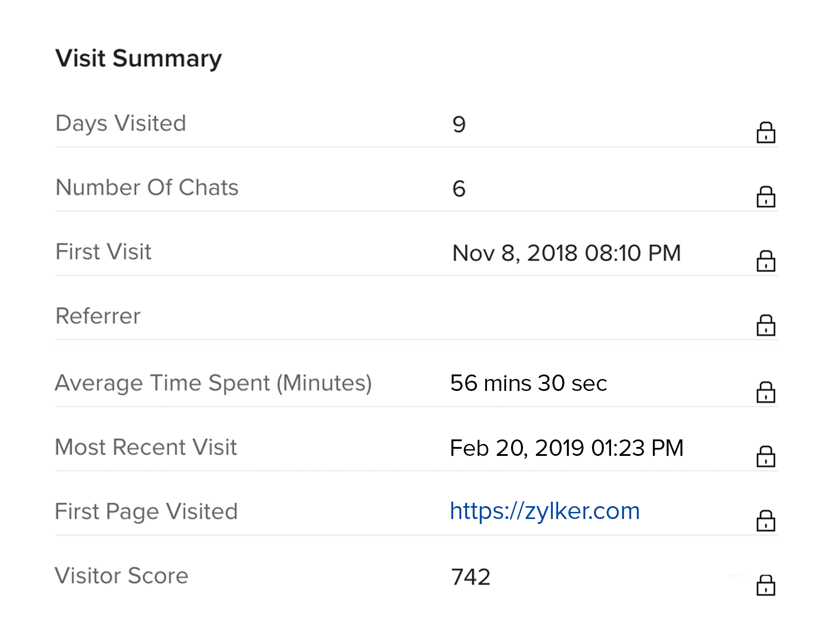
Task: Select the Number Of Chats value 6
Action: [459, 189]
